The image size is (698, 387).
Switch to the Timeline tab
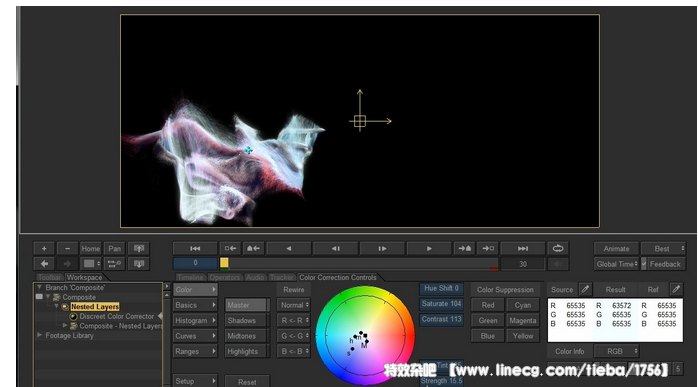191,277
